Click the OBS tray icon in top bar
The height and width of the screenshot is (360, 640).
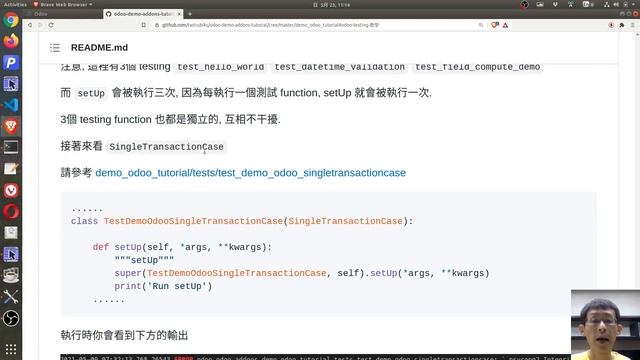click(524, 4)
